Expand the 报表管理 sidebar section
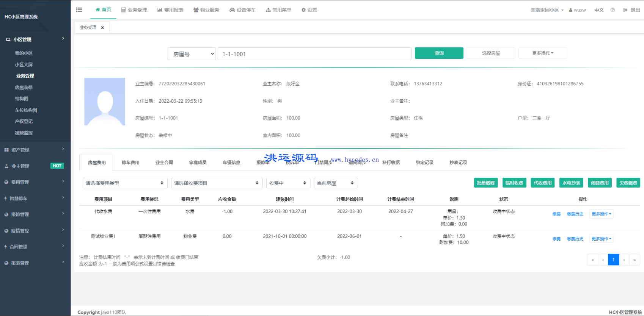This screenshot has height=316, width=644. pos(35,263)
